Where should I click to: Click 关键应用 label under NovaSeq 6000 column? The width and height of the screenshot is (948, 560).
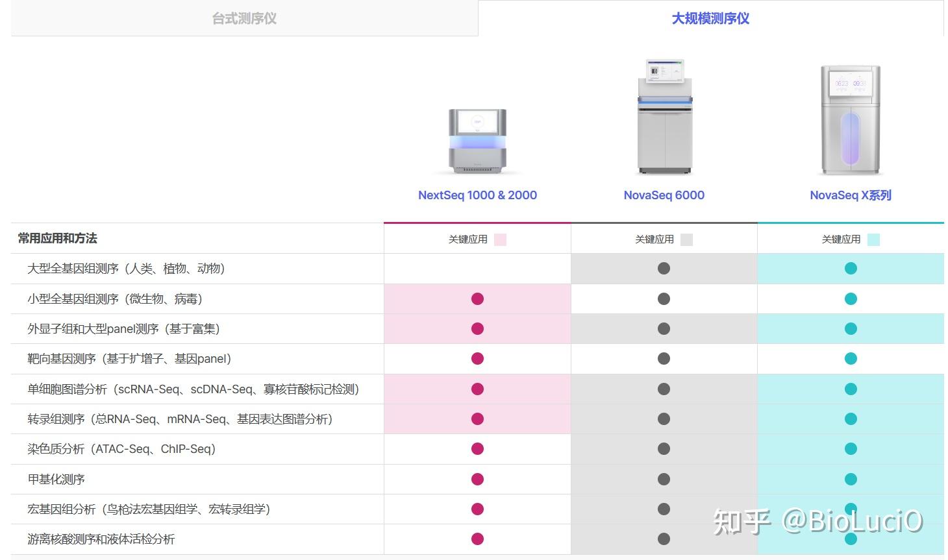655,239
